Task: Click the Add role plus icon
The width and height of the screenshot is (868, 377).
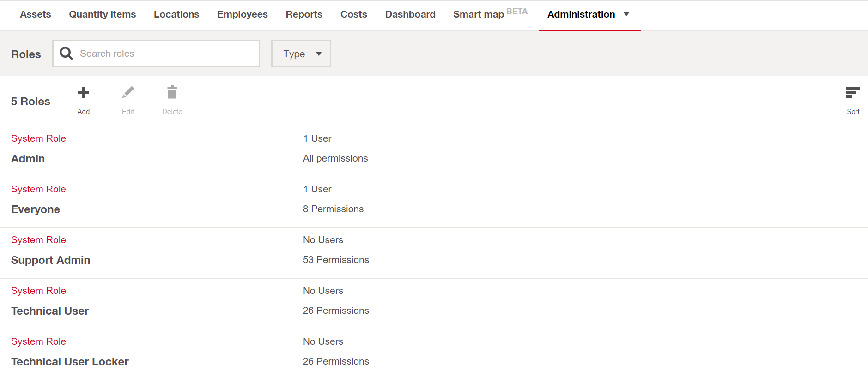Action: coord(84,93)
